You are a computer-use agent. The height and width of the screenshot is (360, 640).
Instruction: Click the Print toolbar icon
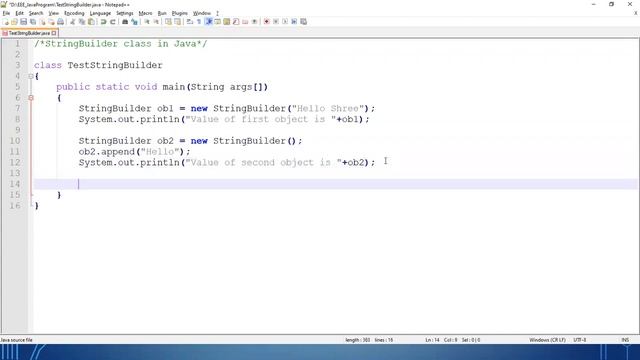pyautogui.click(x=60, y=22)
